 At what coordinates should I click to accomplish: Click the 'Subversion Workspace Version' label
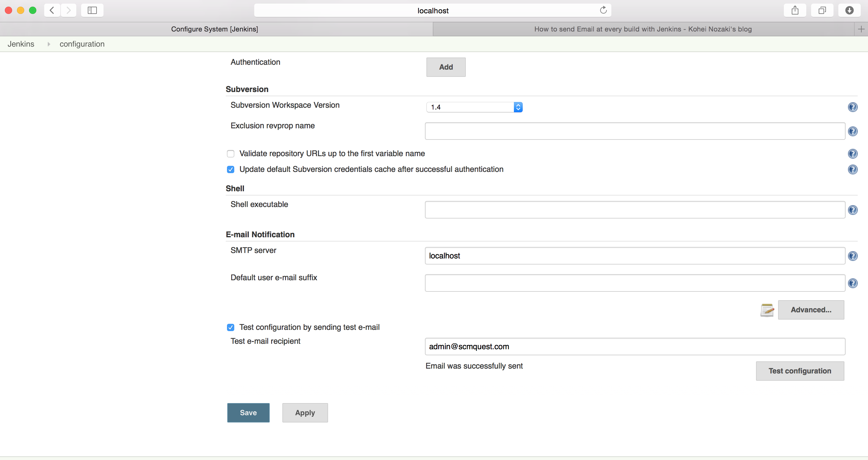click(285, 105)
